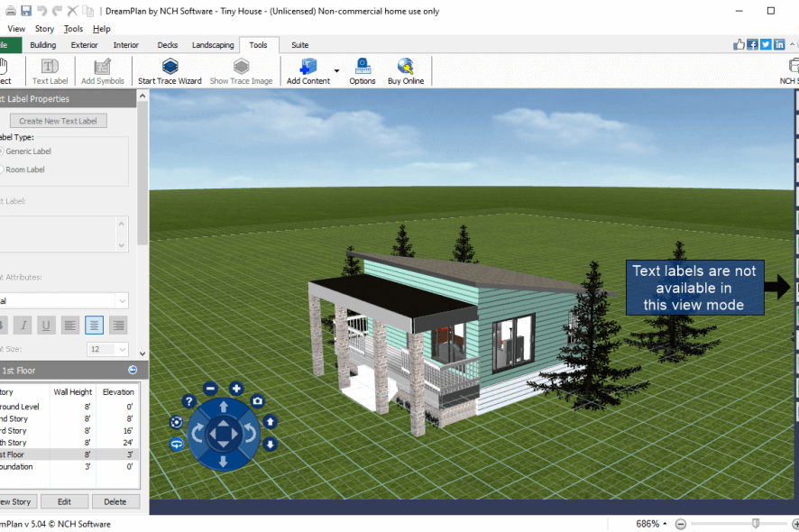The height and width of the screenshot is (532, 799).
Task: Toggle underline text formatting
Action: point(46,326)
